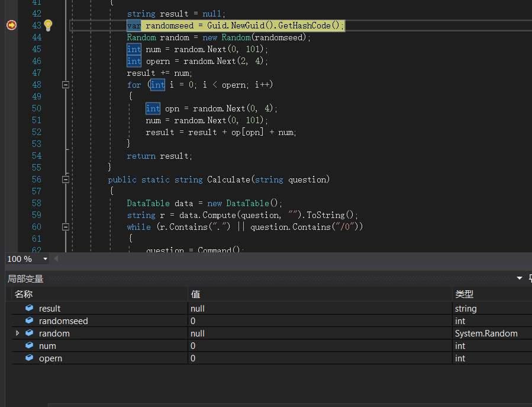Open the 局部变量 panel options dropdown arrow
The width and height of the screenshot is (532, 407).
(x=519, y=278)
